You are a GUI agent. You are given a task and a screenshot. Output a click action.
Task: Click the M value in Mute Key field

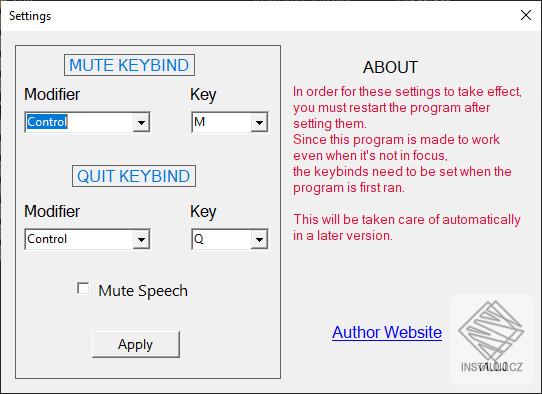tap(200, 122)
